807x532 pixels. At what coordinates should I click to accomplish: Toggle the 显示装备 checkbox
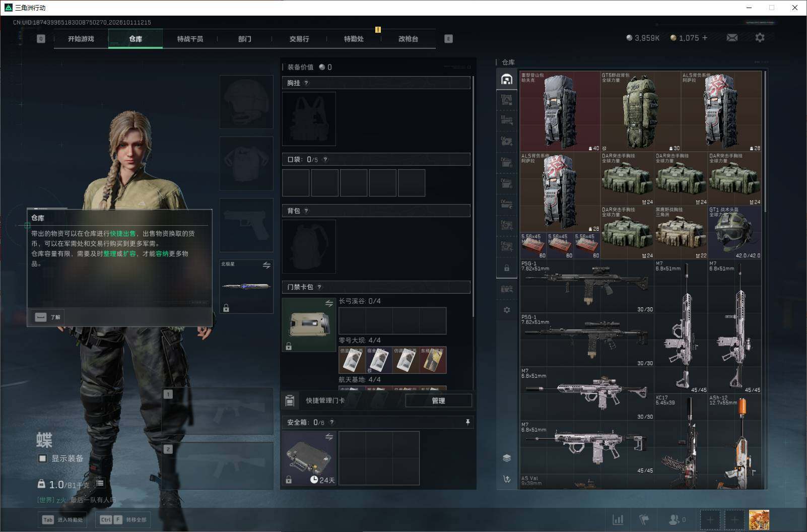tap(43, 458)
